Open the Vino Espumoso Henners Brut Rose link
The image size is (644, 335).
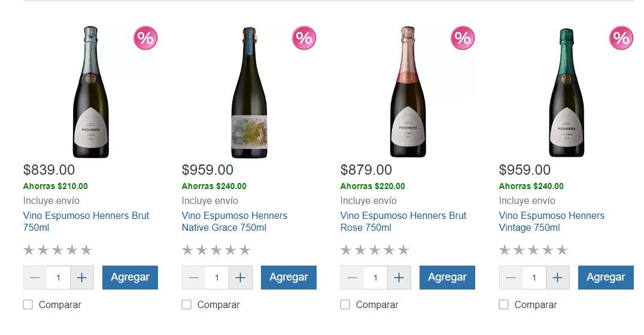(x=403, y=221)
